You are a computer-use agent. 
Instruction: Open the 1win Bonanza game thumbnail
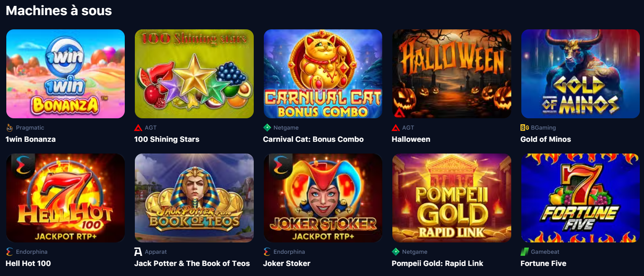tap(66, 74)
